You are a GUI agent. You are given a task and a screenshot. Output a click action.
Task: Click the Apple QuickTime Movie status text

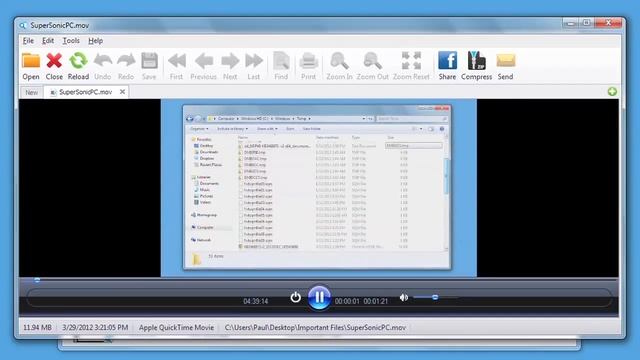(x=176, y=327)
